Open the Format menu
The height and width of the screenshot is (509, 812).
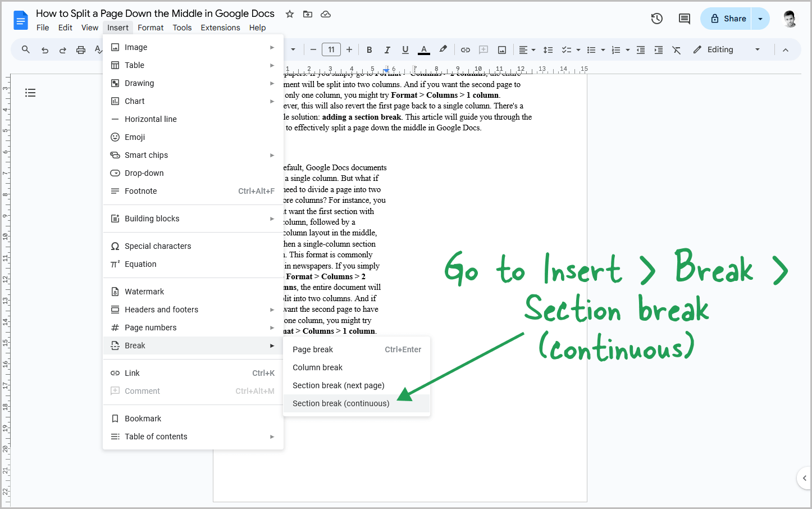(150, 28)
